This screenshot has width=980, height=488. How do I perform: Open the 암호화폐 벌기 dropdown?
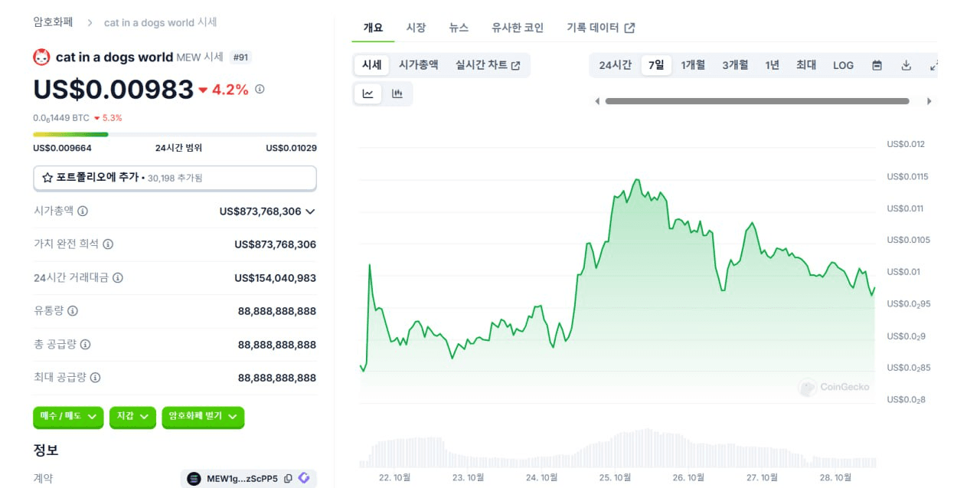click(x=203, y=417)
